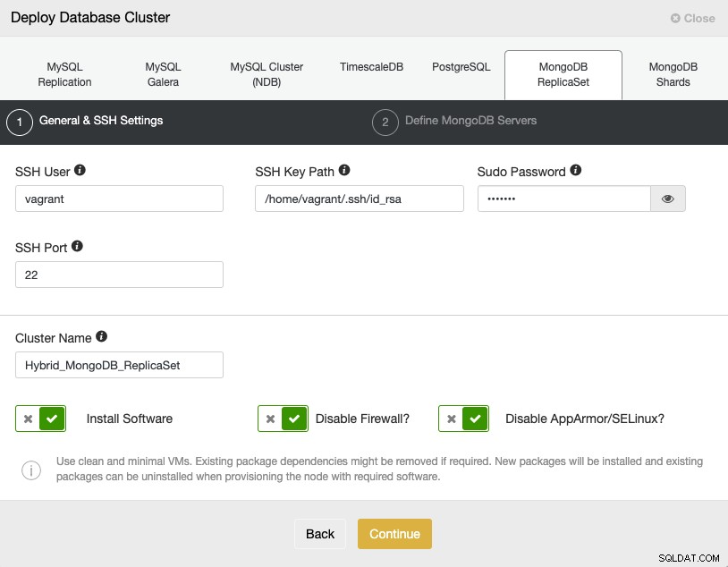Screen dimensions: 728x567
Task: Toggle the Disable AppArmor/SELinux switch
Action: 464,419
